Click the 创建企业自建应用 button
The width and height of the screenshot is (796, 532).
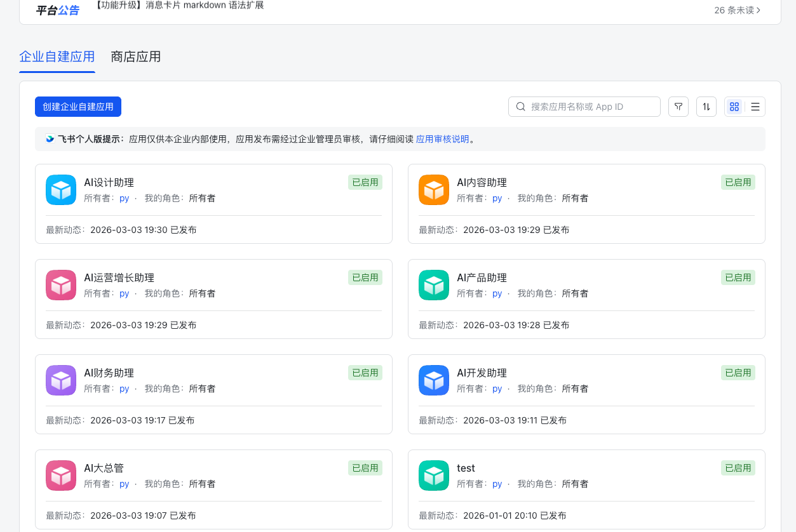(x=78, y=107)
